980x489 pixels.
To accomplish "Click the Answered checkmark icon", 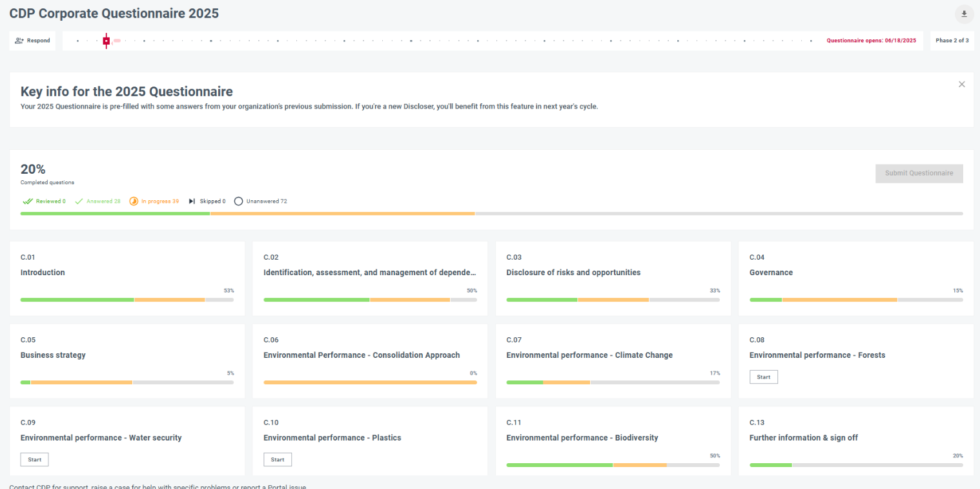I will point(79,202).
